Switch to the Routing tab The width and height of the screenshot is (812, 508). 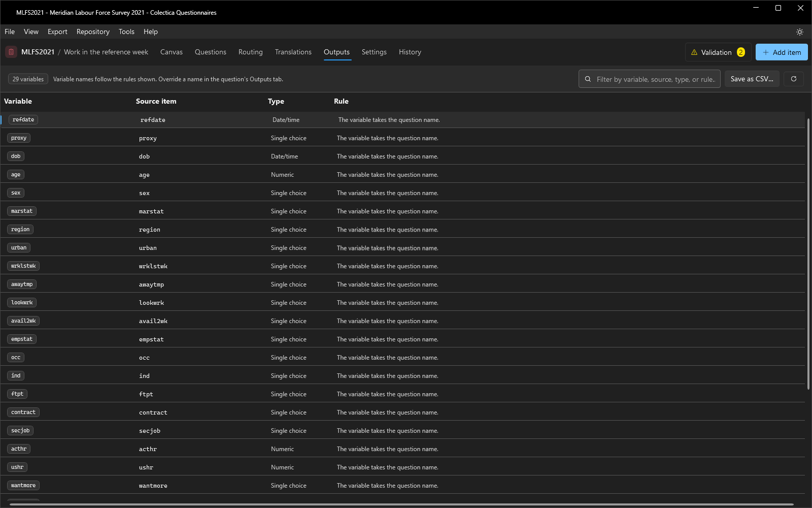point(251,52)
